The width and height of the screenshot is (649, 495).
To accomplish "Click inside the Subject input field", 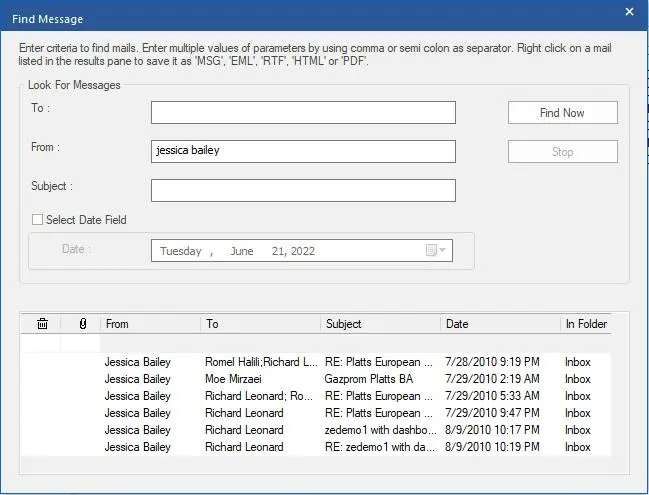I will [x=303, y=190].
